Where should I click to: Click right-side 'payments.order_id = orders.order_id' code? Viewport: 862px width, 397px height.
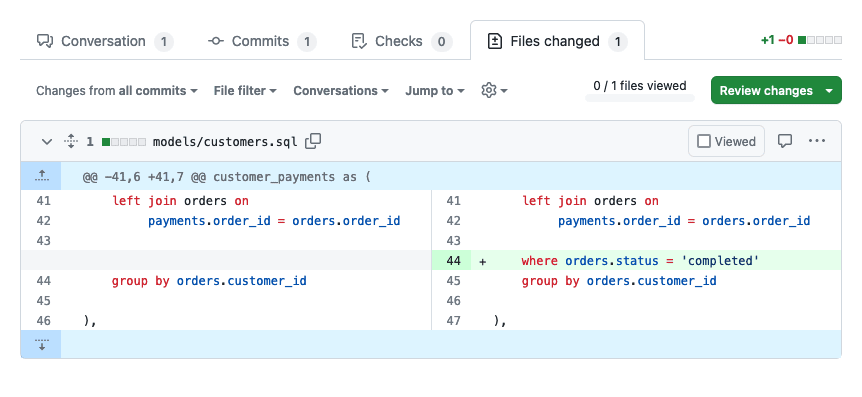coord(684,221)
